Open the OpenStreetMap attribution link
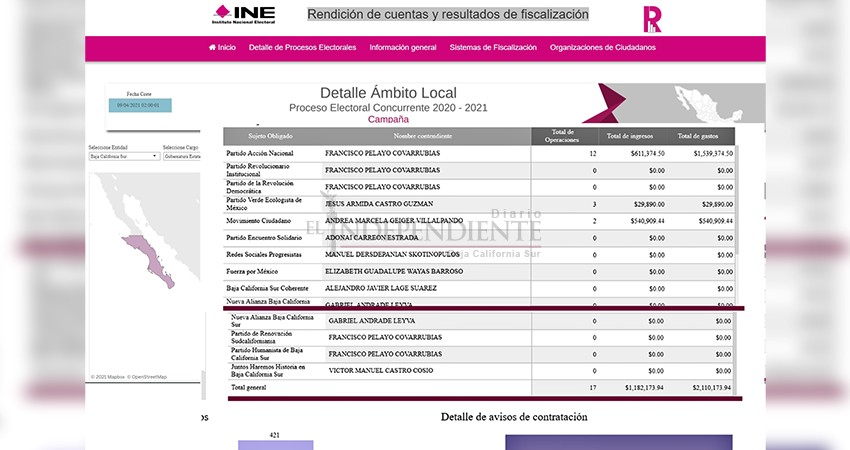The image size is (850, 450). [147, 377]
